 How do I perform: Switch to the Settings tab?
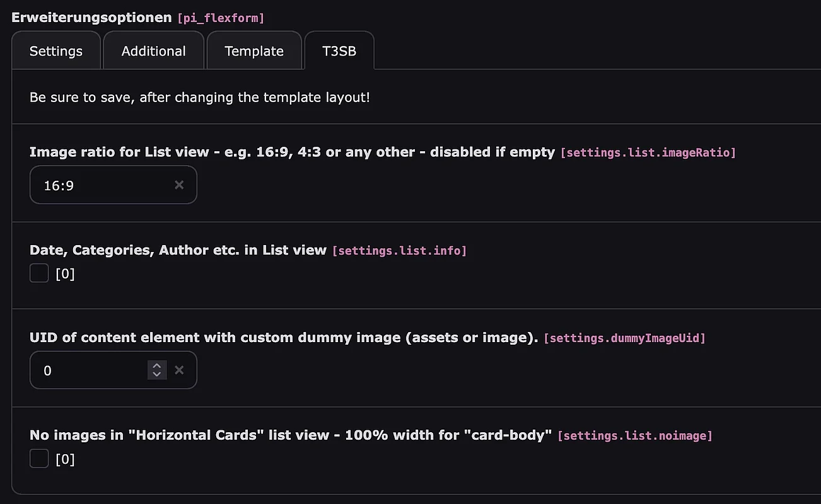pos(56,51)
